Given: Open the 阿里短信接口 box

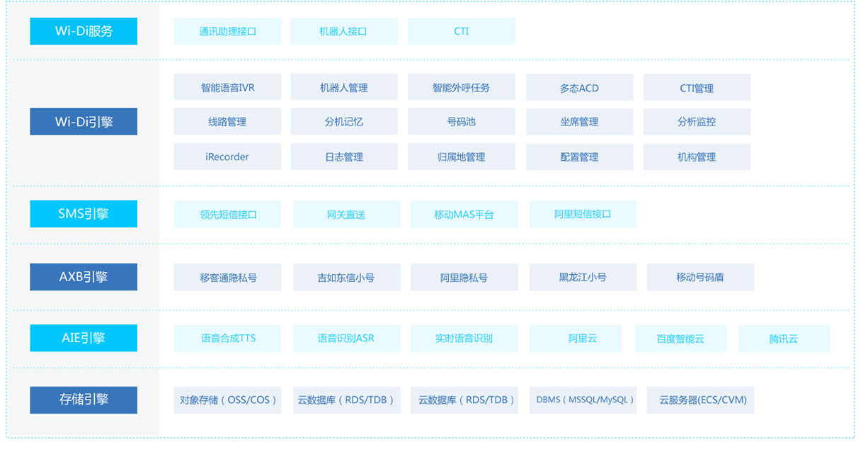Looking at the screenshot, I should [583, 214].
